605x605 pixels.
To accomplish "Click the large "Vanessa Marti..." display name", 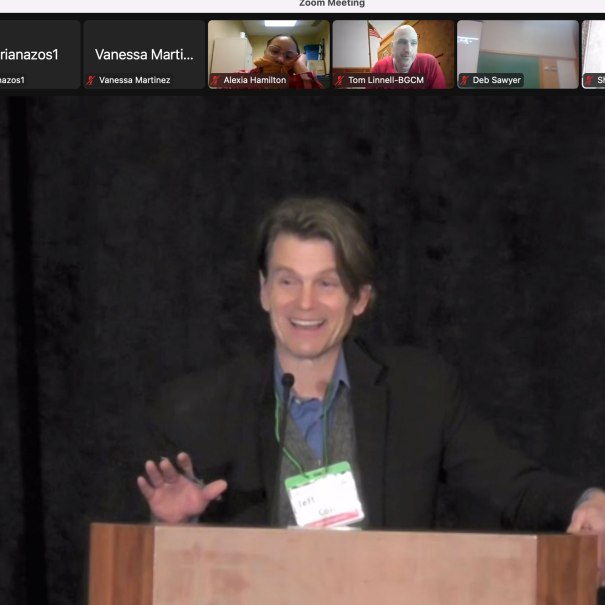I will 144,55.
